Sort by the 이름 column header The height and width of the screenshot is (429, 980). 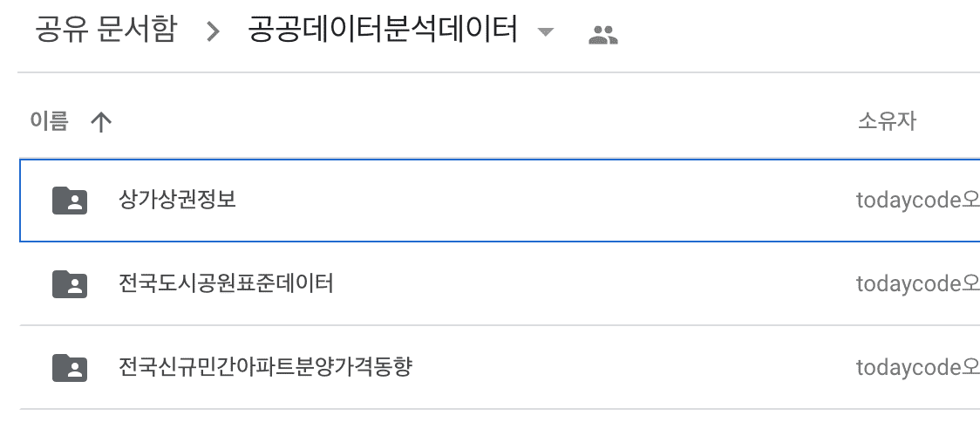(x=49, y=121)
